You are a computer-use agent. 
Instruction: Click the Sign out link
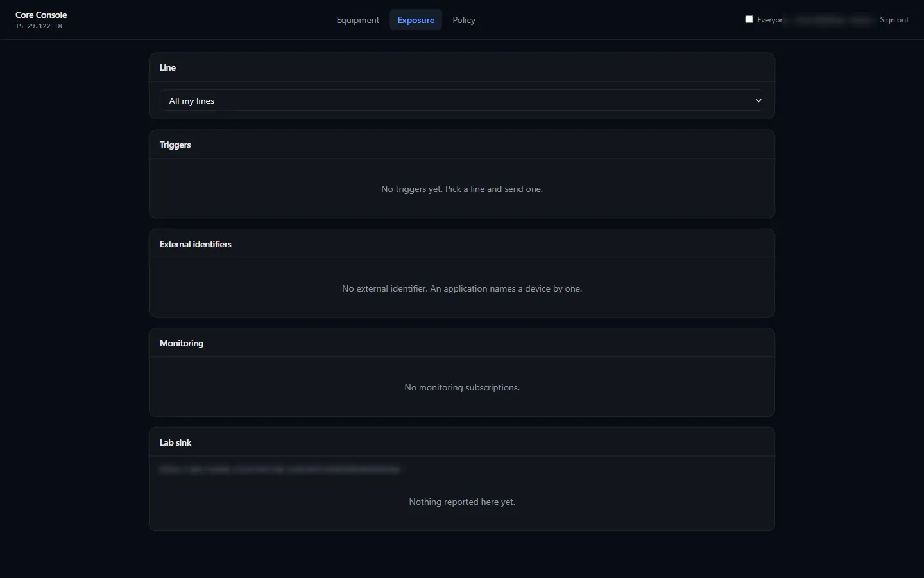coord(894,20)
